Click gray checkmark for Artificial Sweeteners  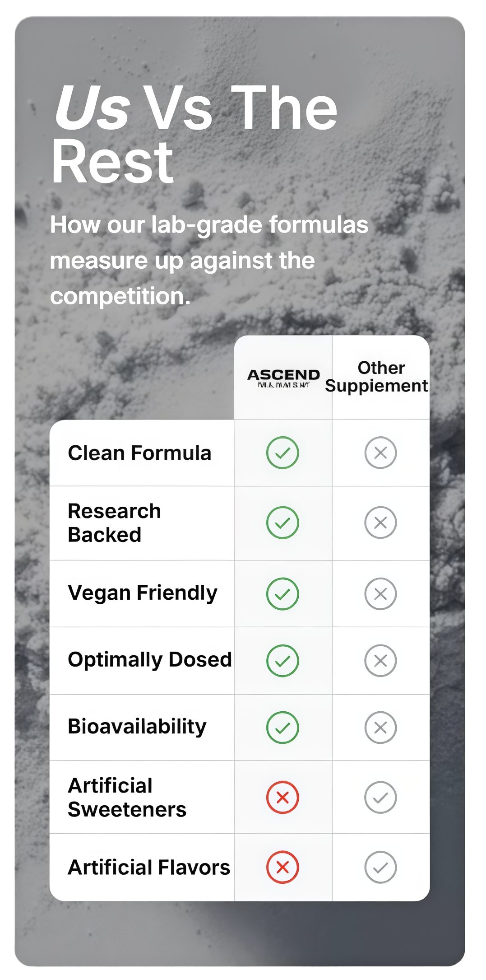[380, 797]
